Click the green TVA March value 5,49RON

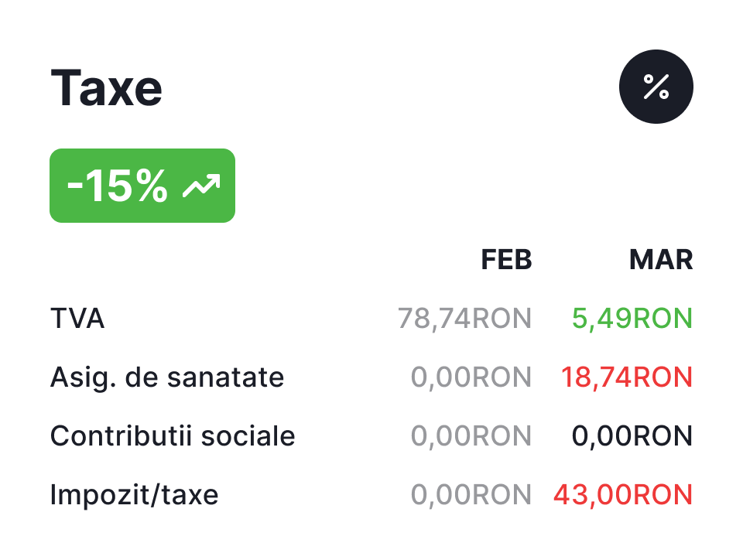[632, 319]
